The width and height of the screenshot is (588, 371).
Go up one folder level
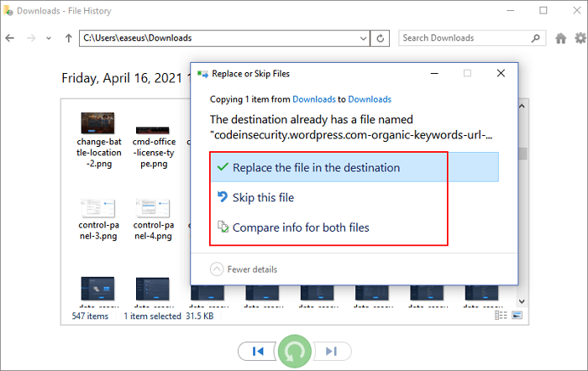tap(68, 38)
